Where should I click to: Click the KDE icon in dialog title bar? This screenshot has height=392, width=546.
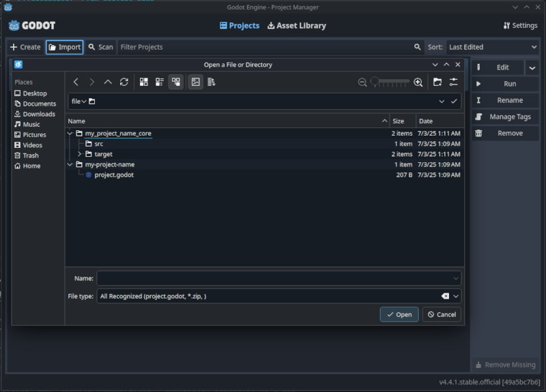coord(18,64)
